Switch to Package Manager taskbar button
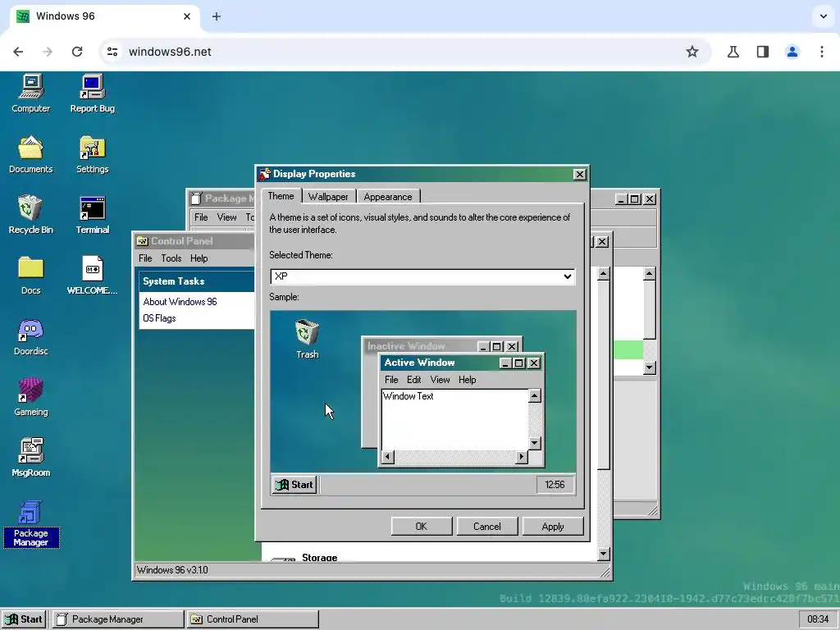840x630 pixels. click(x=118, y=619)
